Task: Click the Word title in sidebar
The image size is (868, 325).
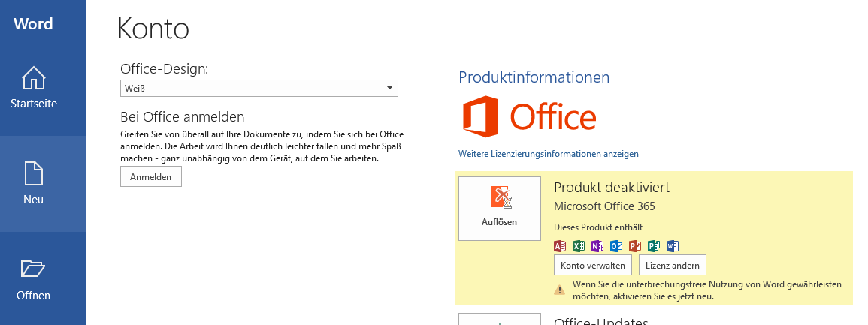Action: (x=33, y=24)
